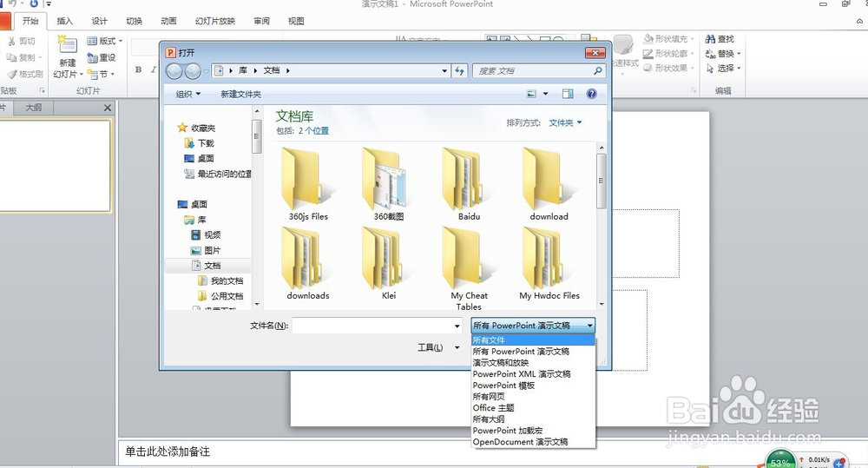This screenshot has width=868, height=468.
Task: Click 复制 (Copy) in ribbon
Action: click(x=22, y=57)
